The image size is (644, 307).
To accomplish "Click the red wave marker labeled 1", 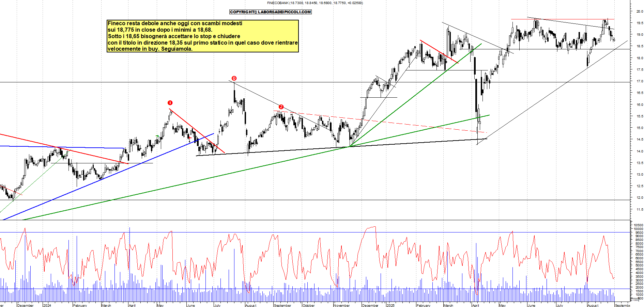I will pyautogui.click(x=170, y=103).
